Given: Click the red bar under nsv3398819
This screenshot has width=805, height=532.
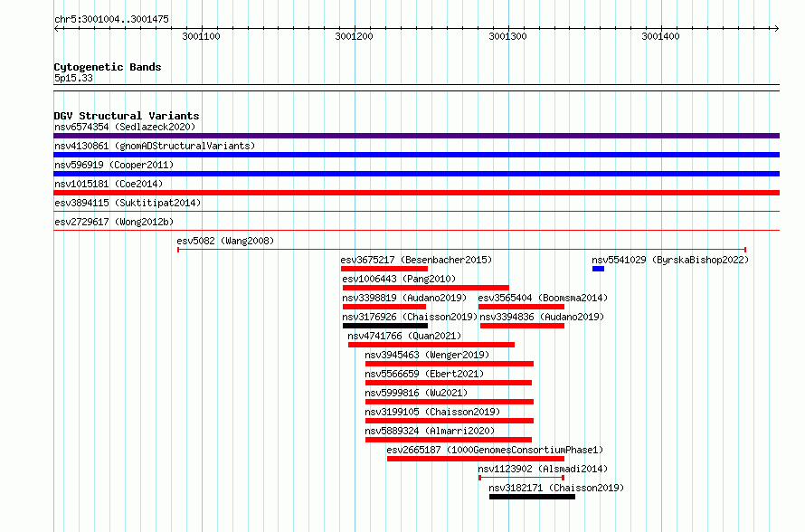Looking at the screenshot, I should (x=384, y=307).
